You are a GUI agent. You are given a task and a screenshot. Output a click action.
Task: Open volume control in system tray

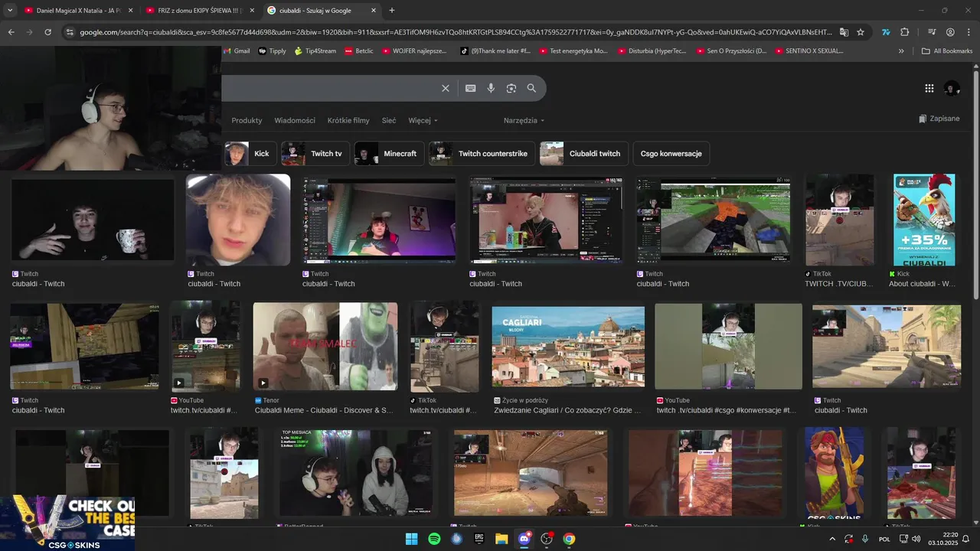point(916,539)
